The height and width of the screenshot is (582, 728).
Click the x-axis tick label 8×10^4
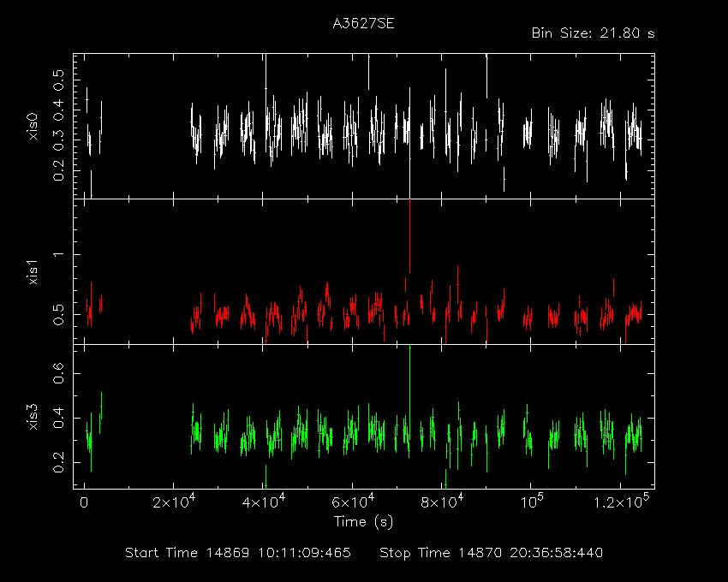click(x=442, y=502)
